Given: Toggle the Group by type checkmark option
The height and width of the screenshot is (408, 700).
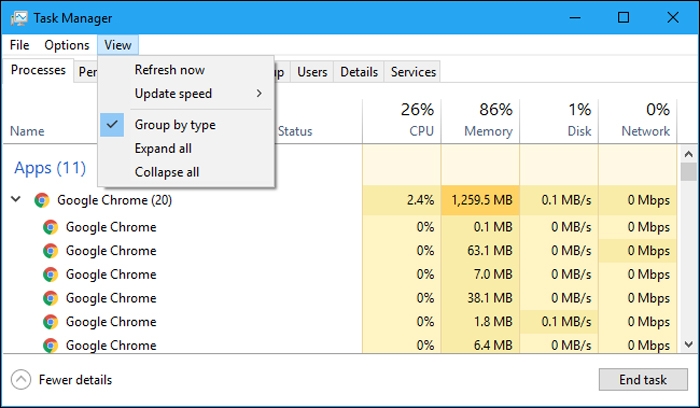Looking at the screenshot, I should coord(174,125).
